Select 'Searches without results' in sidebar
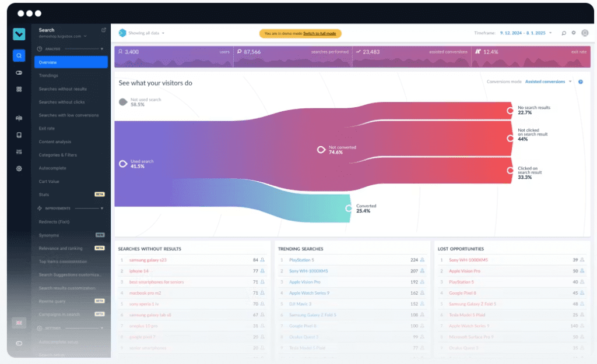 62,89
